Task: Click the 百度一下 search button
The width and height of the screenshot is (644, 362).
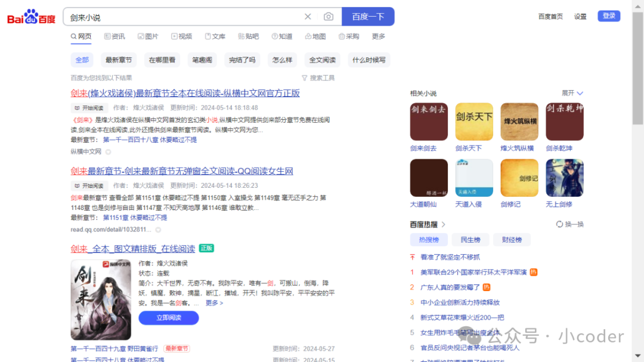Action: click(368, 16)
